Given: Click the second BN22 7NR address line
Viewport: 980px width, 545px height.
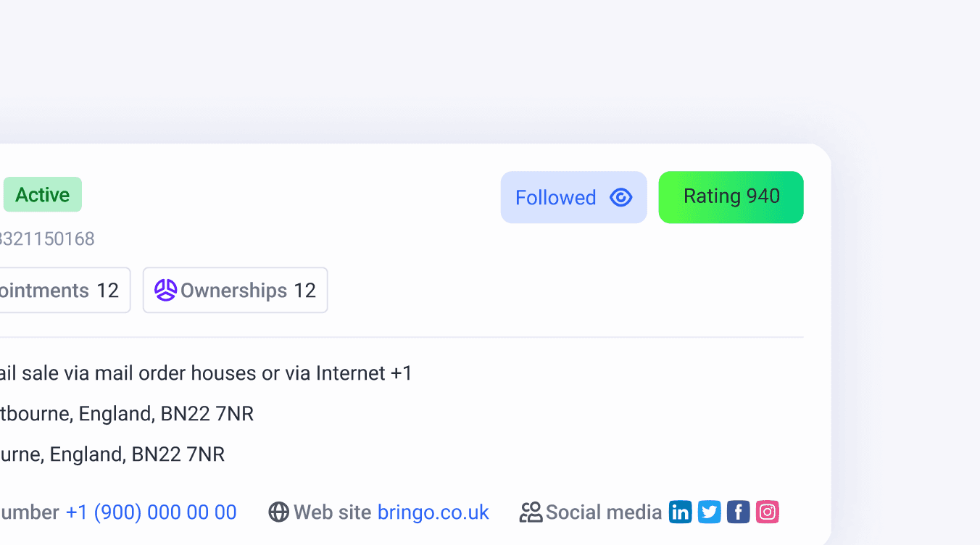Looking at the screenshot, I should [x=112, y=454].
